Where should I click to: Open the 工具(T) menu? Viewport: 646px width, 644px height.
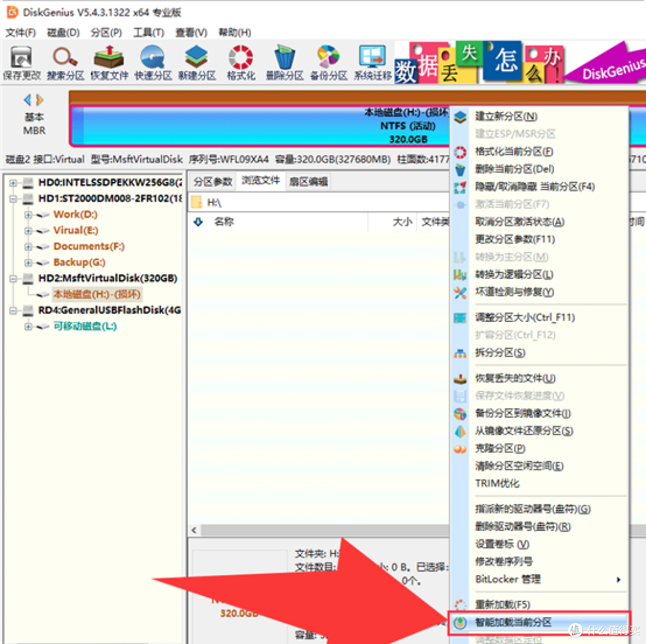pyautogui.click(x=149, y=32)
